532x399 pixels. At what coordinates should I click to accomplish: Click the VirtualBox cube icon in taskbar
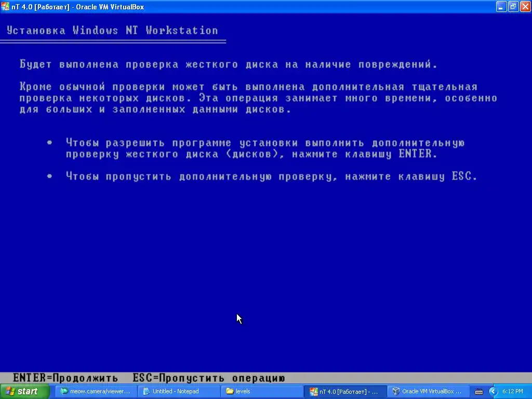[x=396, y=392]
